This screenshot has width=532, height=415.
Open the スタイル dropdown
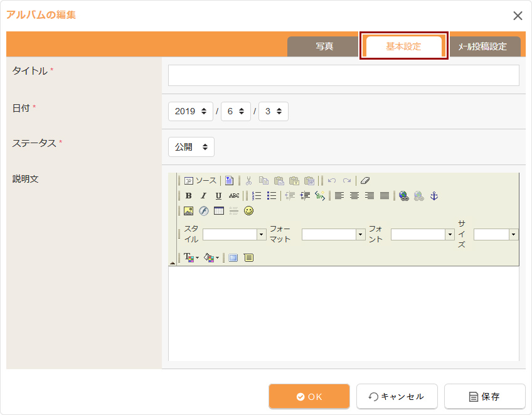point(235,234)
